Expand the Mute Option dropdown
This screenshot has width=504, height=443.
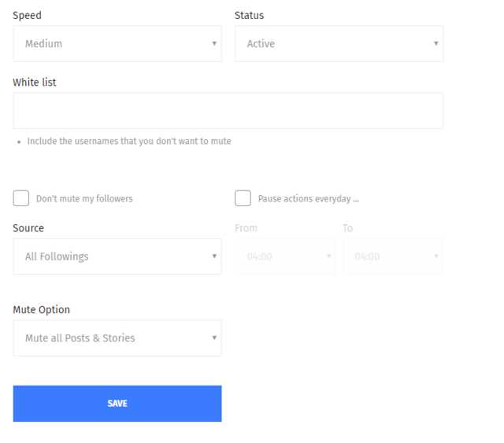coord(117,338)
